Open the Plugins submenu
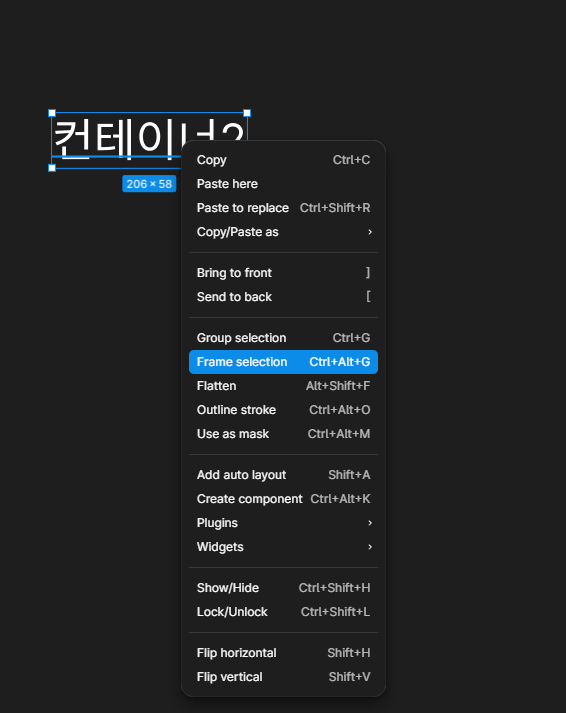This screenshot has width=566, height=713. point(283,523)
